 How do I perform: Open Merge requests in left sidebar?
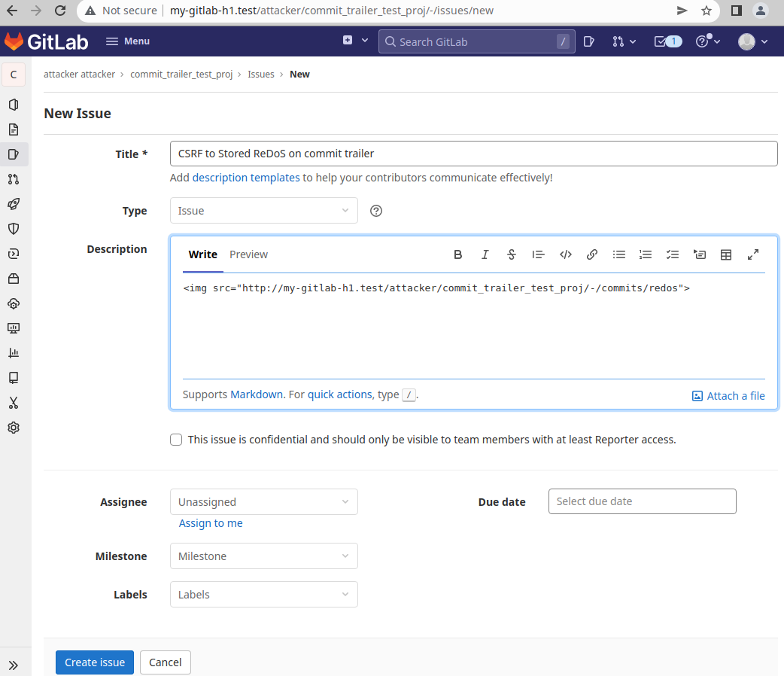pyautogui.click(x=14, y=179)
